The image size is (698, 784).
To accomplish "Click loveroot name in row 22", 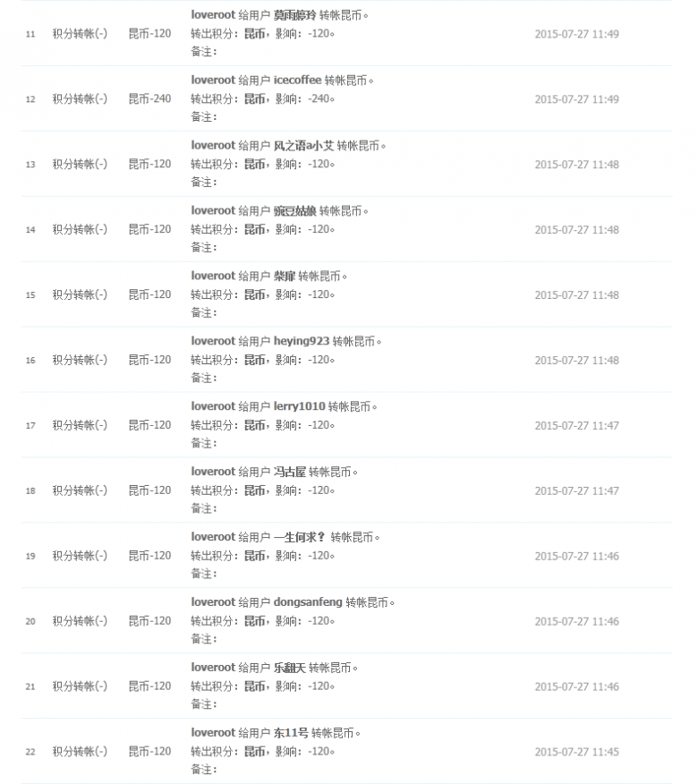I will tap(213, 732).
